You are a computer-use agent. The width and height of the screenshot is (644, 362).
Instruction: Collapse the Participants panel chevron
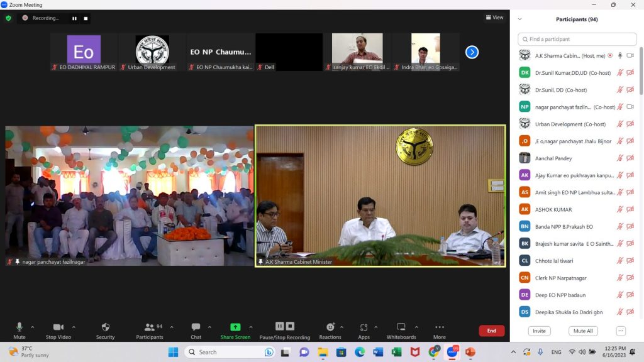click(x=519, y=19)
